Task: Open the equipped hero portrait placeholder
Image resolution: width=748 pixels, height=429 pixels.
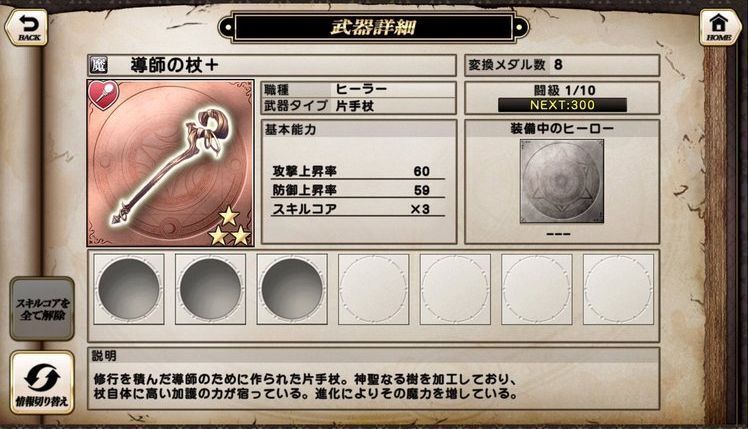Action: [x=561, y=181]
